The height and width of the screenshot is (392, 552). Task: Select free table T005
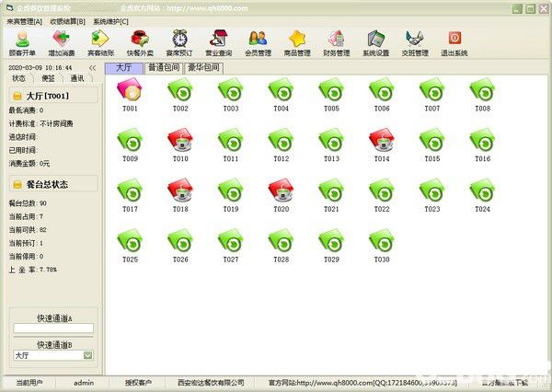coord(331,95)
